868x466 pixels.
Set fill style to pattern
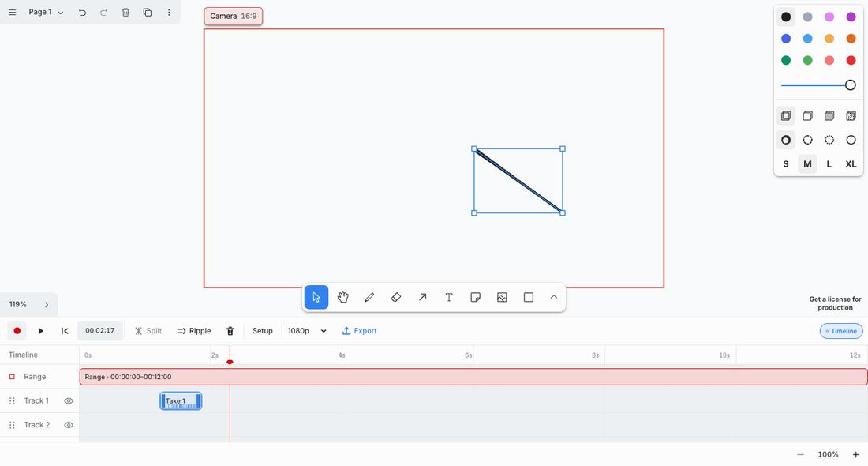click(x=851, y=116)
